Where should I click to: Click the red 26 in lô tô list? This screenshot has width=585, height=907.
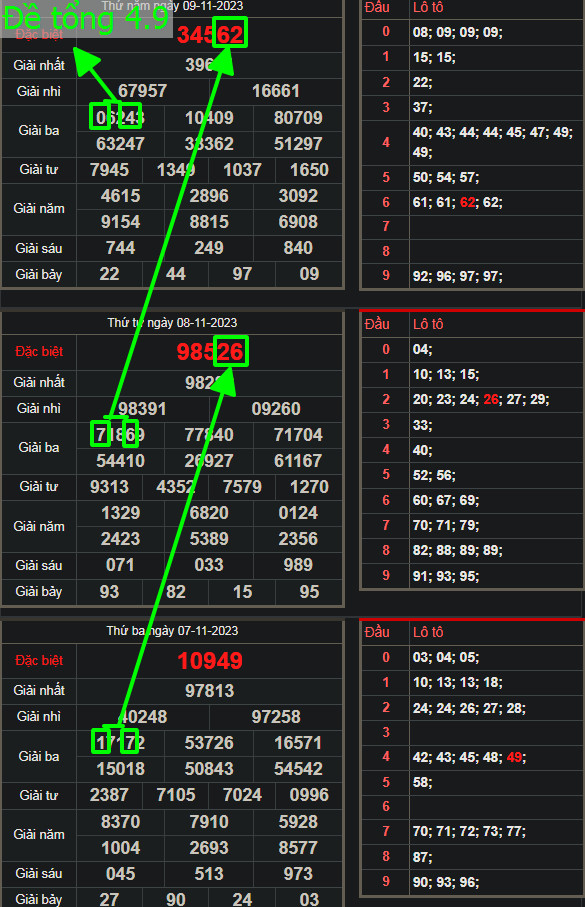point(491,399)
